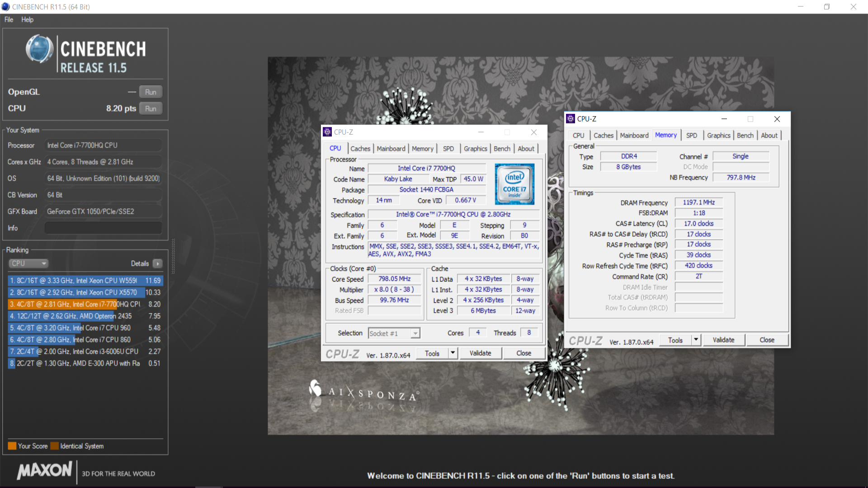Image resolution: width=868 pixels, height=488 pixels.
Task: Switch to About tab in left CPU-Z window
Action: pos(526,149)
